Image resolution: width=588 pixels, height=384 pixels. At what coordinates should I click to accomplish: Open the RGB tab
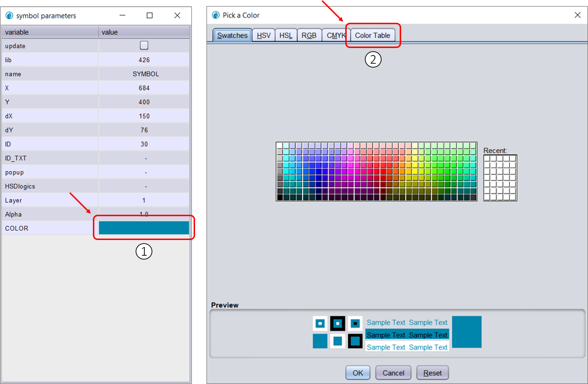[309, 35]
